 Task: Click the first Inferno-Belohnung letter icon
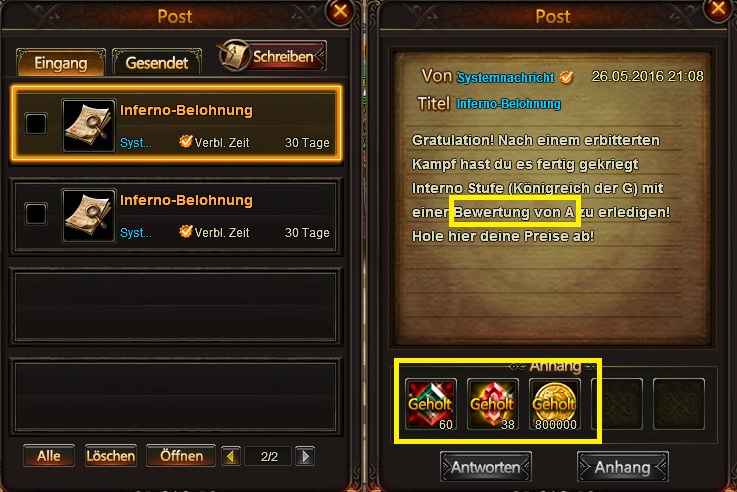point(89,125)
